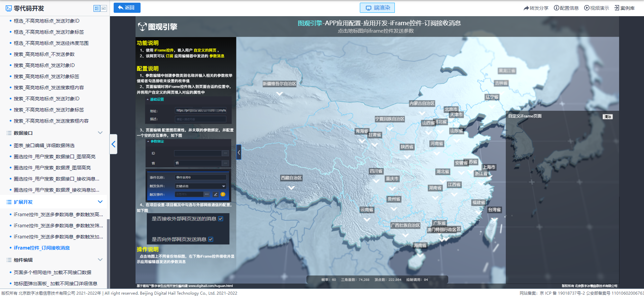The image size is (644, 296).
Task: Open iFrame控件_发送多参数消息_参数触发筛 example
Action: pyautogui.click(x=59, y=226)
